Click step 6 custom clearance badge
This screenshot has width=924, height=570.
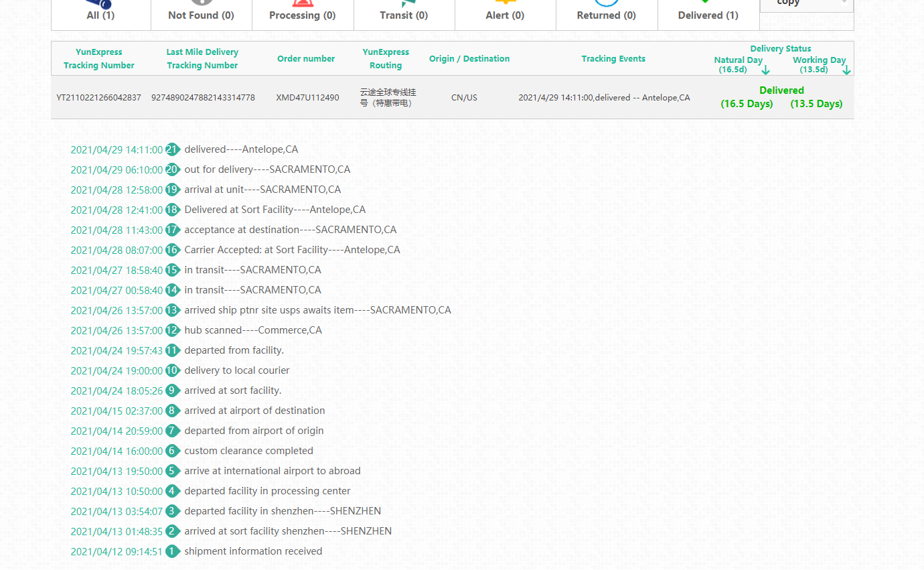[173, 451]
